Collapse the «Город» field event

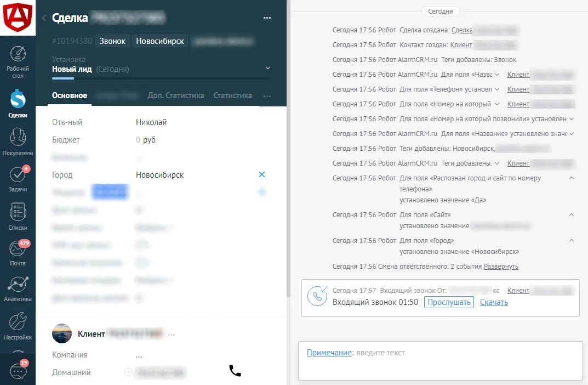pyautogui.click(x=571, y=241)
